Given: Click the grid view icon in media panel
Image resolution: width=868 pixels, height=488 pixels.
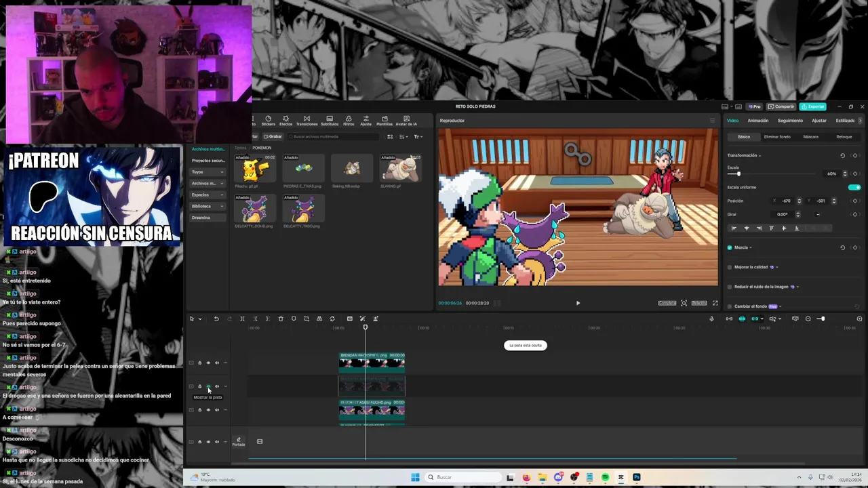Looking at the screenshot, I should pyautogui.click(x=390, y=137).
